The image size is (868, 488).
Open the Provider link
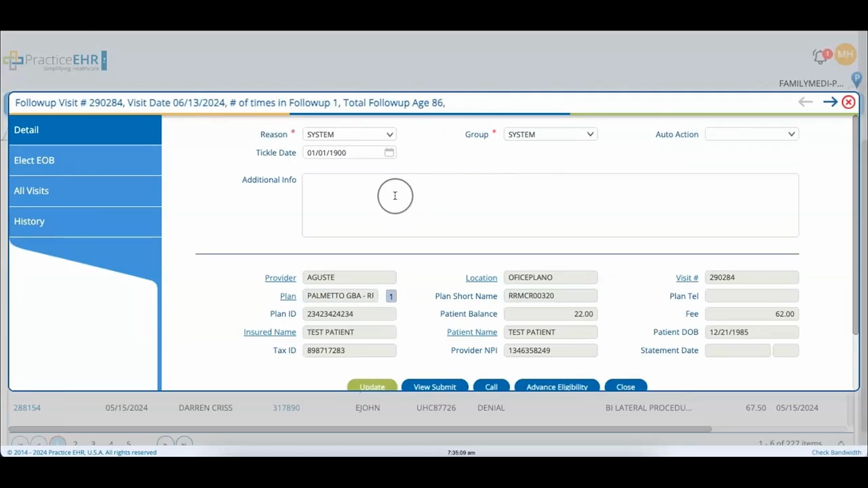(x=280, y=278)
